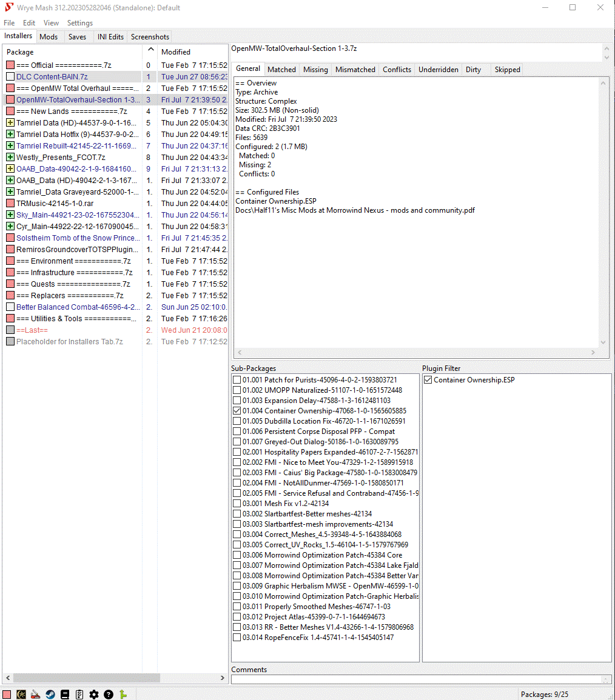
Task: Click the grey icon of Placeholder for Installers Tab.7z
Action: [10, 342]
